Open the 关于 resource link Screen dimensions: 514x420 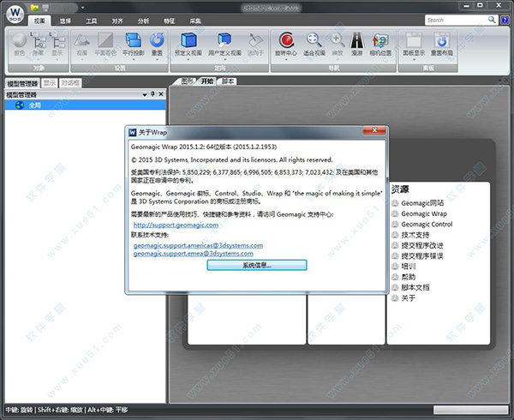(409, 297)
